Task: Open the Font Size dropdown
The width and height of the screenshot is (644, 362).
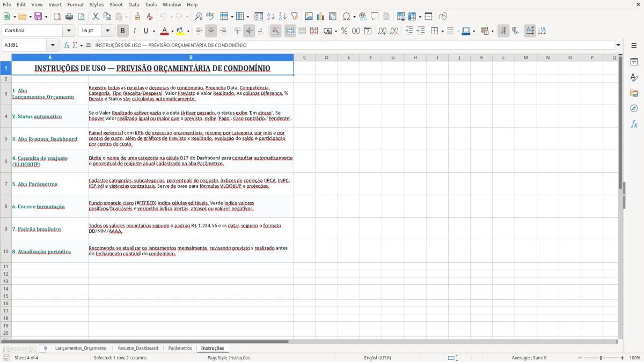Action: (x=107, y=31)
